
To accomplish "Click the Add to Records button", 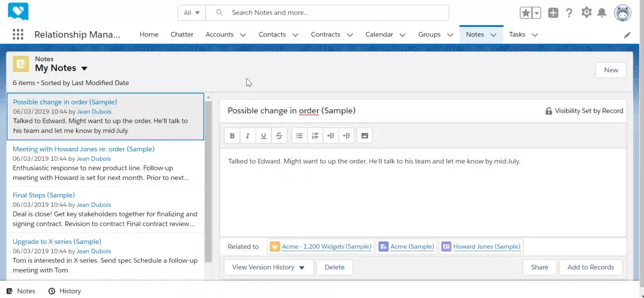I will click(591, 267).
